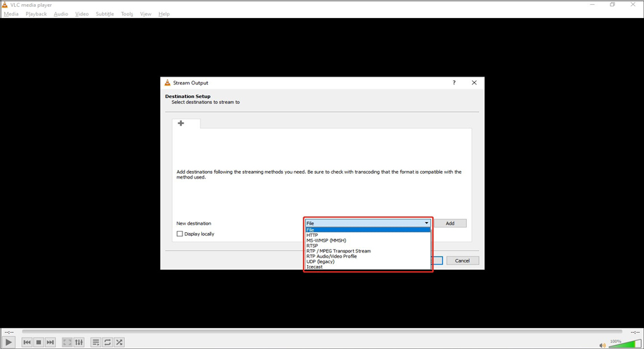The width and height of the screenshot is (644, 349).
Task: Restore down the VLC window
Action: pos(612,5)
